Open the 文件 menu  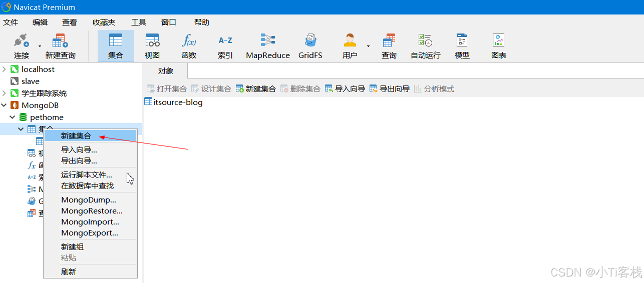pos(11,22)
